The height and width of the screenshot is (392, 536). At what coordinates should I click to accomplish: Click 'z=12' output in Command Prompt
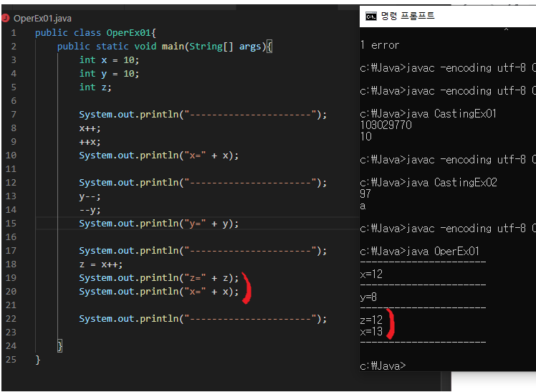coord(371,320)
